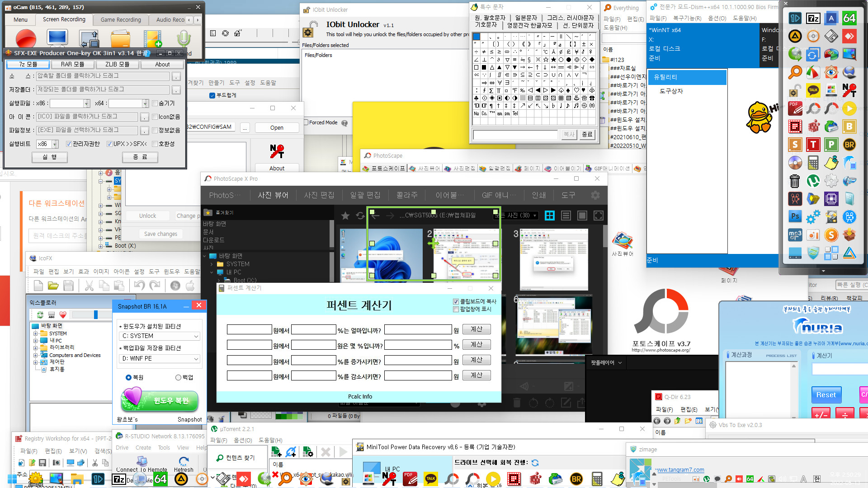Click PhotoScape X refresh icon
Screen dimensions: 868x488
coord(360,216)
